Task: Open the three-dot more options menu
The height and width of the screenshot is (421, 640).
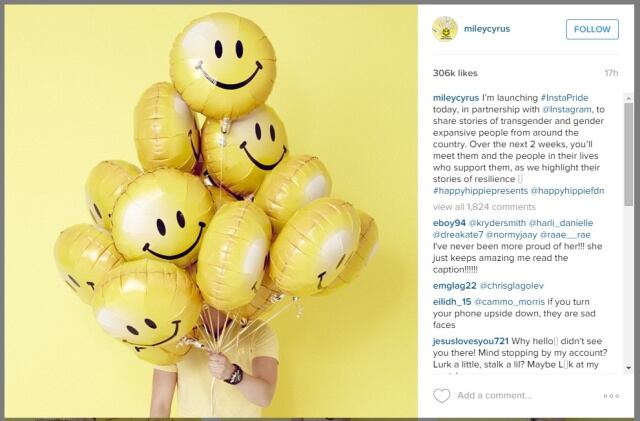Action: (x=611, y=396)
